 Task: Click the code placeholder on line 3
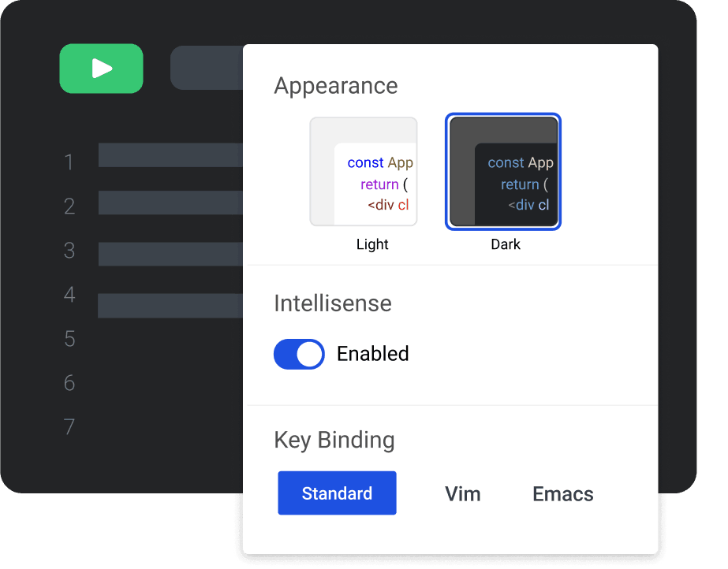pos(170,255)
